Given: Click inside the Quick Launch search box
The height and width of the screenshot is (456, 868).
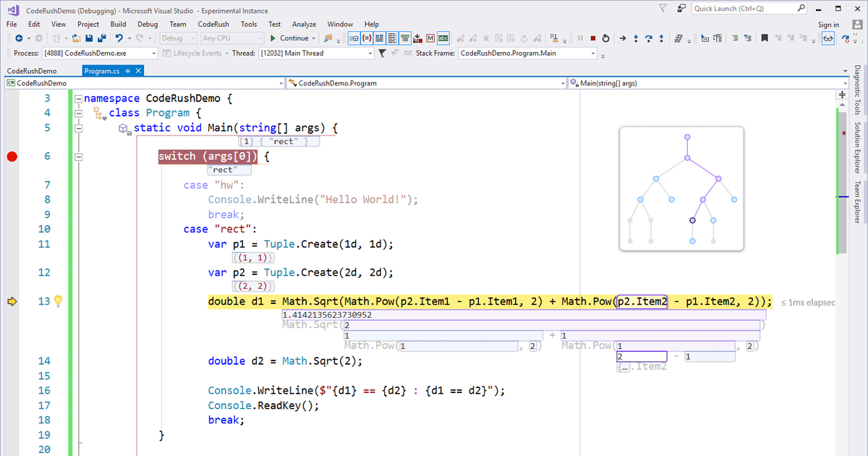Looking at the screenshot, I should (738, 9).
